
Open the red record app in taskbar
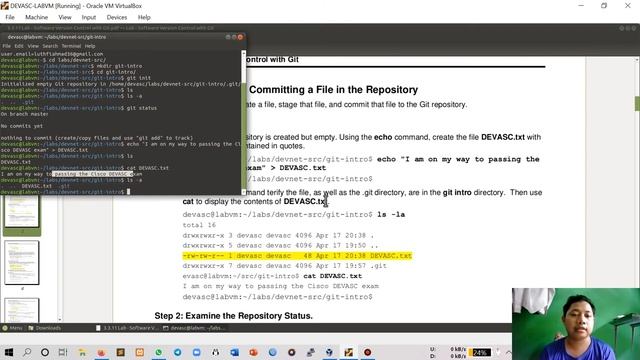(367, 352)
